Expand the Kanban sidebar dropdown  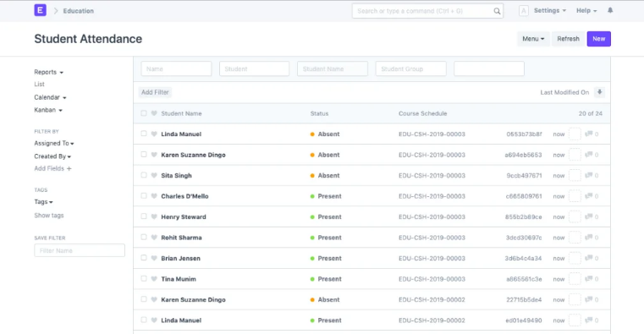(x=48, y=110)
